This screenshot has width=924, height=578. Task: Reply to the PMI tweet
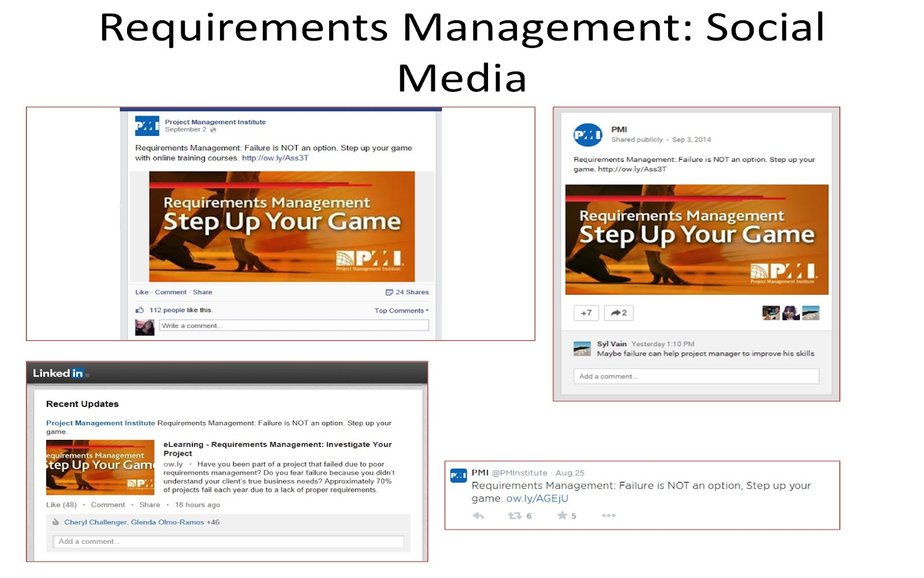click(x=478, y=516)
